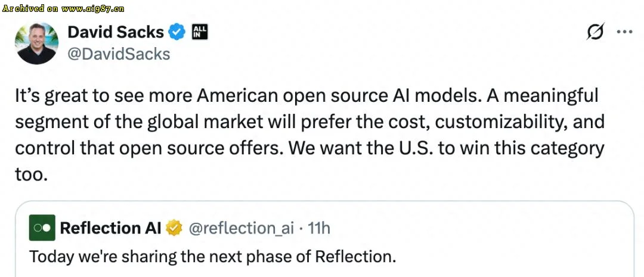Screen dimensions: 644x277
Task: Click the gold verified badge
Action: pos(174,228)
